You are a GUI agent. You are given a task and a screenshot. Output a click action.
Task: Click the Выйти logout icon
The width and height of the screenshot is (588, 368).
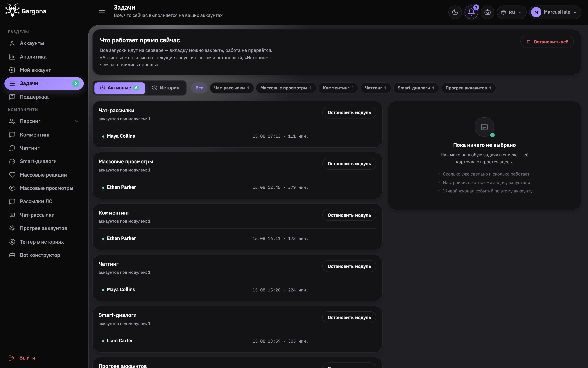click(11, 358)
